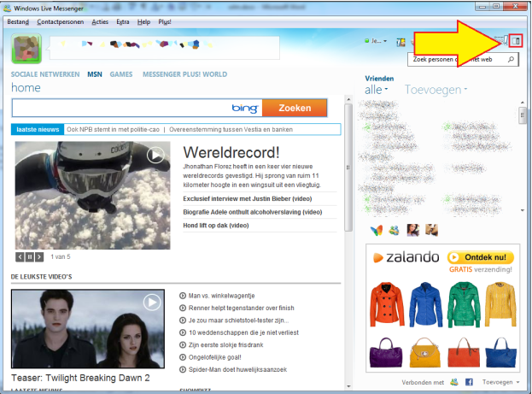Click the Wereldrecord! headline
The image size is (532, 394).
tap(231, 152)
